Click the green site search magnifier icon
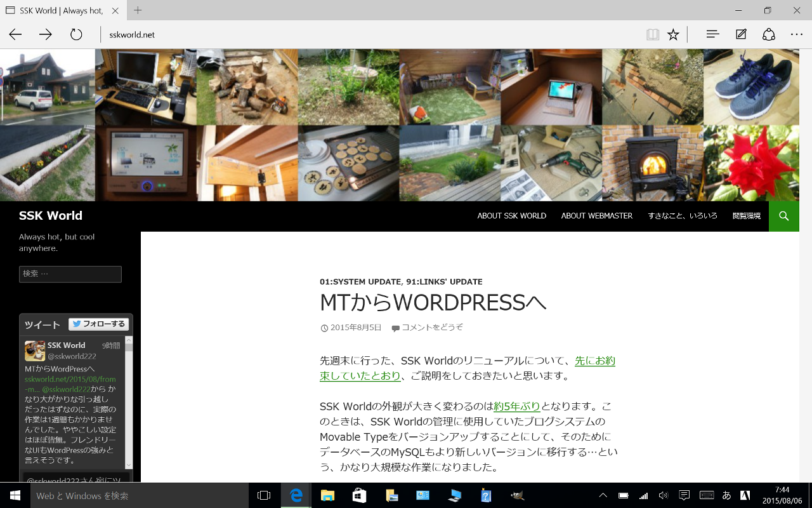The height and width of the screenshot is (508, 812). click(x=784, y=216)
